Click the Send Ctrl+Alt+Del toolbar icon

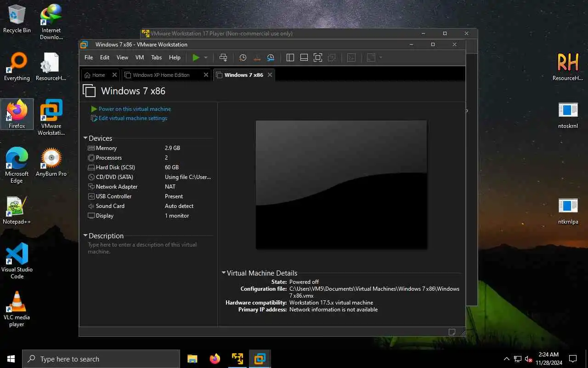[x=223, y=57]
